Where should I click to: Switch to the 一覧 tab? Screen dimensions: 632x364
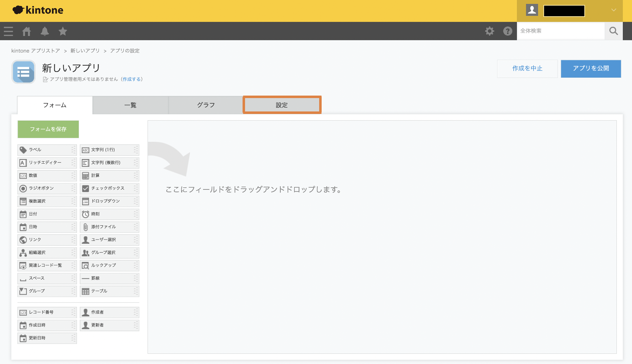pos(130,105)
